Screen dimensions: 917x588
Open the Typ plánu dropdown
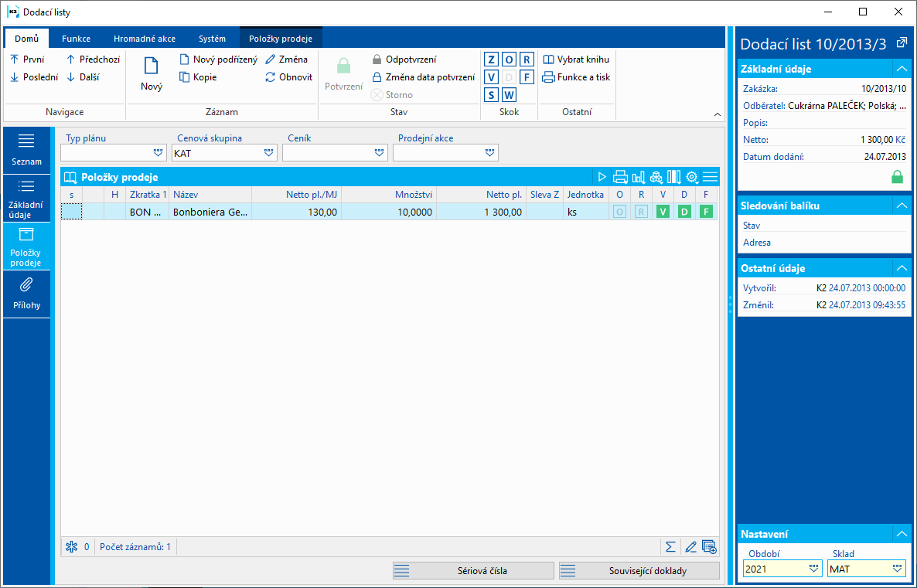(x=158, y=152)
